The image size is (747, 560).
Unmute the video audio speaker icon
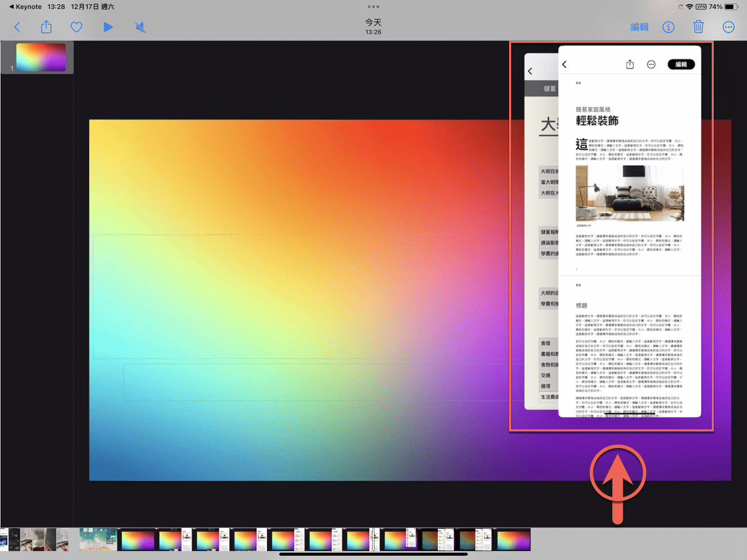pos(140,27)
